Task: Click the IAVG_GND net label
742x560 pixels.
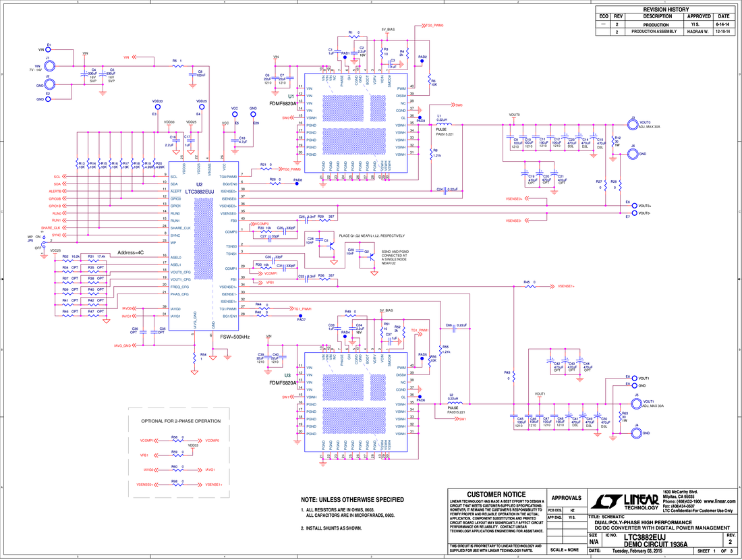Action: [123, 346]
